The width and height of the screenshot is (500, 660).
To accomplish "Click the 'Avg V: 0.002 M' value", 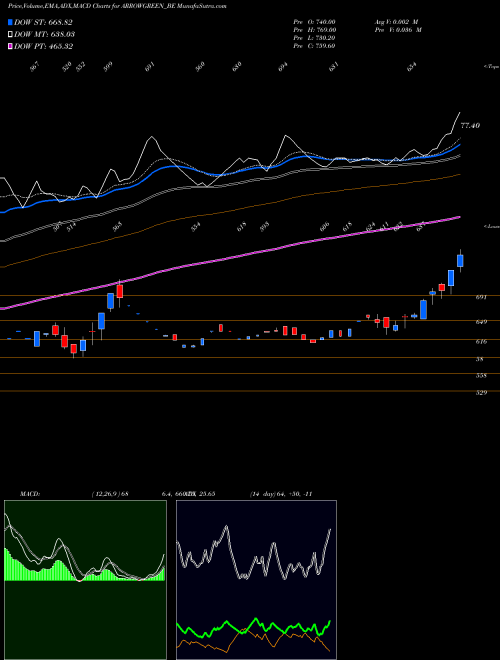I will coord(396,22).
